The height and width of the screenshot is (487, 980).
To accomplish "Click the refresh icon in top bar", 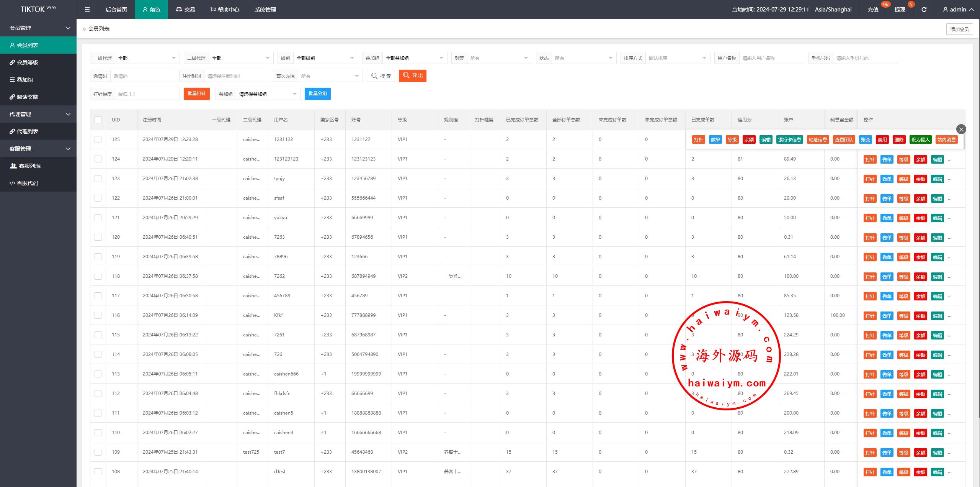I will tap(924, 10).
